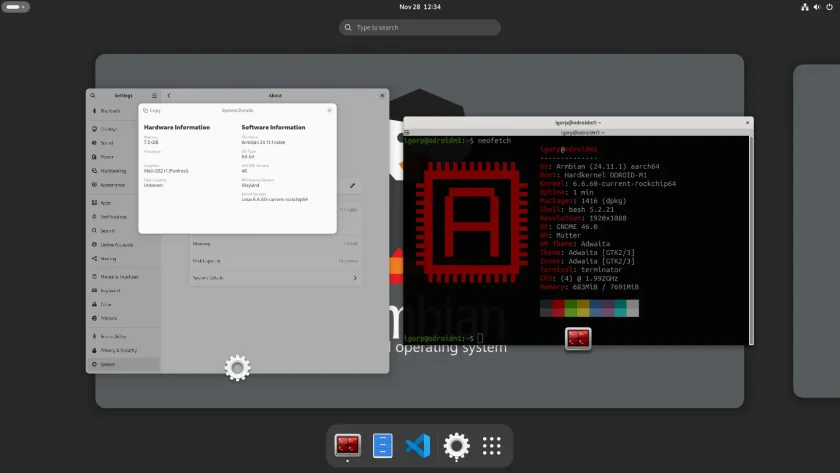Open the clock showing Nov 28 12:34
This screenshot has width=840, height=473.
(420, 7)
